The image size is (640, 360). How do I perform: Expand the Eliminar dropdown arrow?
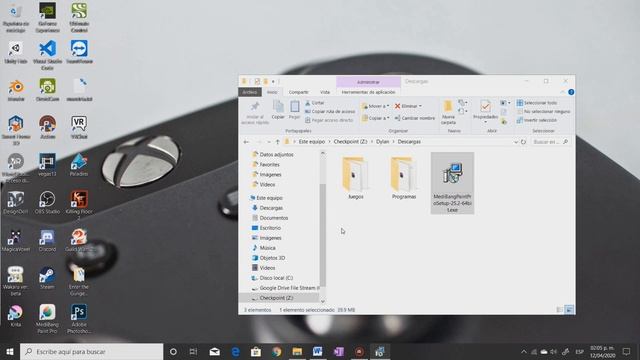[420, 106]
